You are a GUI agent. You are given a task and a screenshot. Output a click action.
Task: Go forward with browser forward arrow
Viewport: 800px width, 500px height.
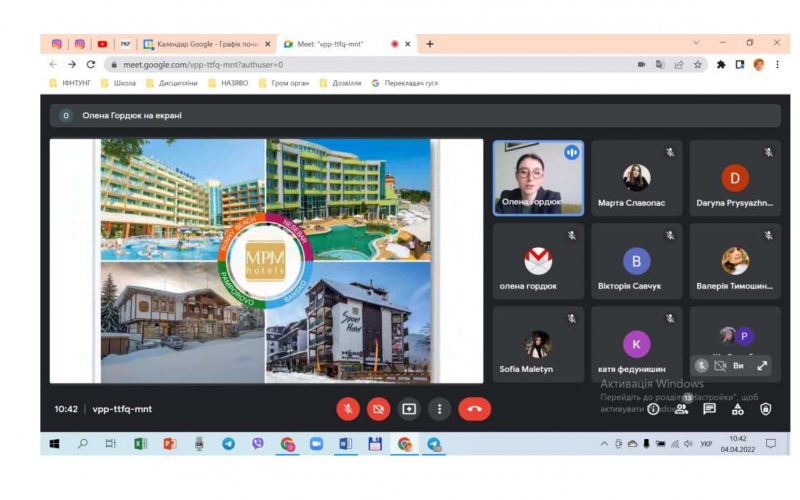click(72, 64)
